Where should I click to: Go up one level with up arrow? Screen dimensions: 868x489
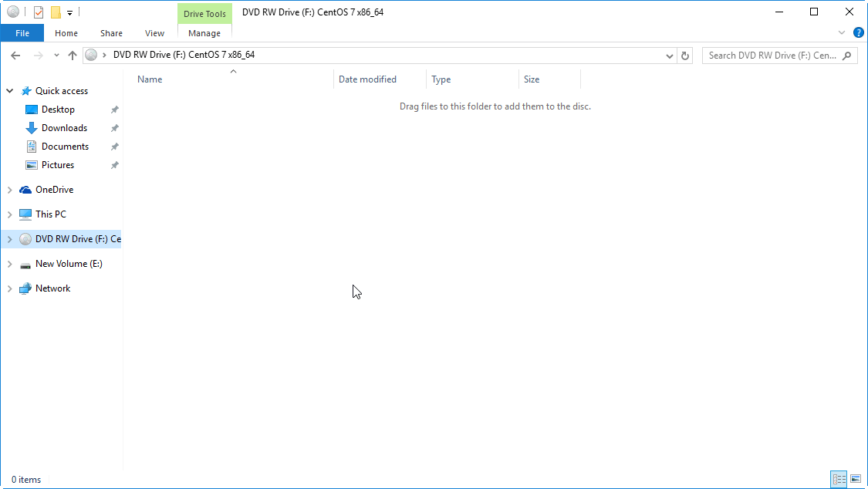pos(72,56)
